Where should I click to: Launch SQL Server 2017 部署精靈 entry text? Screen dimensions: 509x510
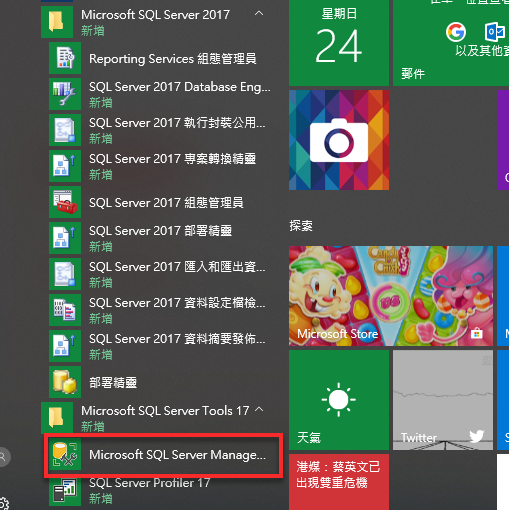tap(160, 231)
